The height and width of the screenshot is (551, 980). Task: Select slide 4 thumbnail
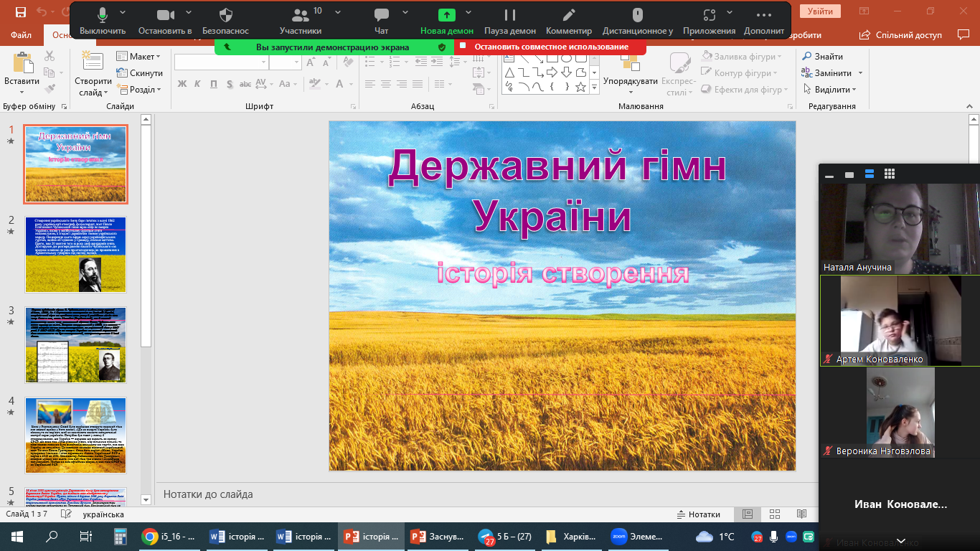coord(75,435)
